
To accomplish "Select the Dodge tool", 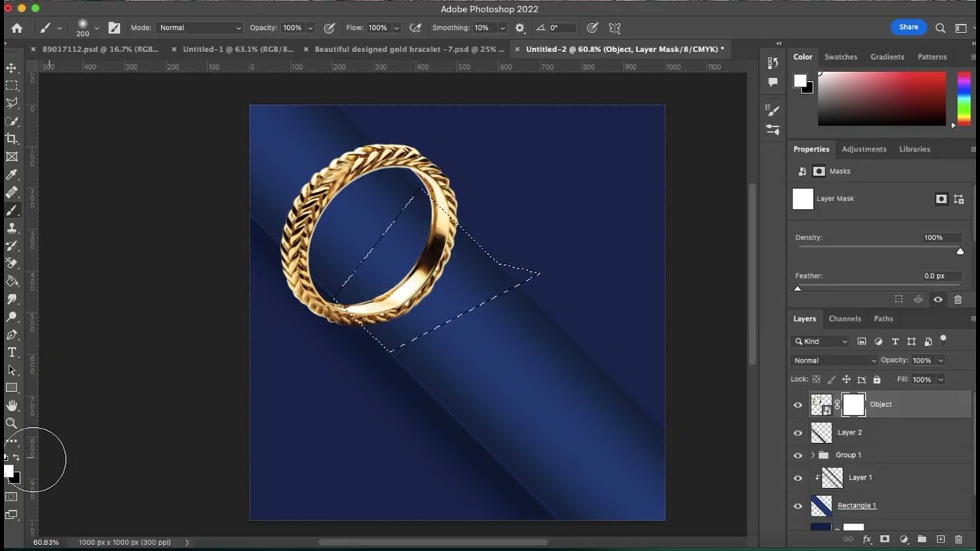I will (x=11, y=317).
